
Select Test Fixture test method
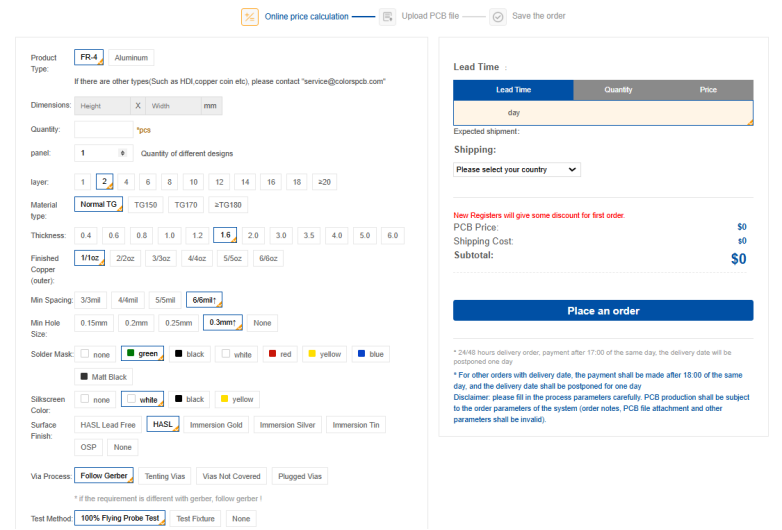pyautogui.click(x=194, y=519)
